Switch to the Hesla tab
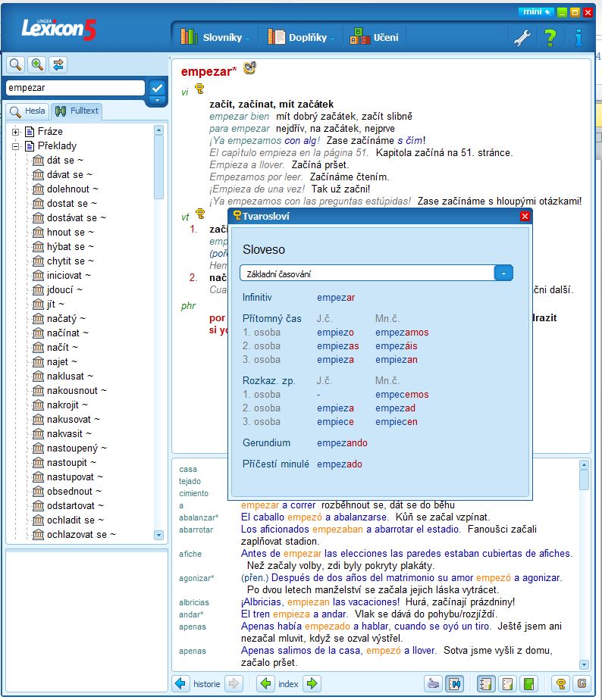Image resolution: width=602 pixels, height=700 pixels. [x=28, y=111]
